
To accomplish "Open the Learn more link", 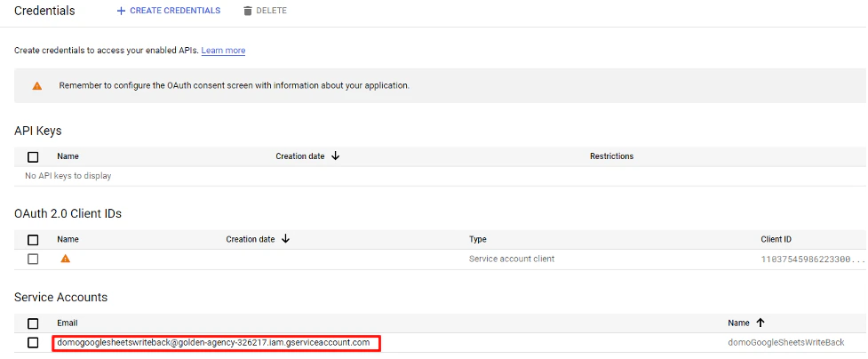I will pos(223,51).
